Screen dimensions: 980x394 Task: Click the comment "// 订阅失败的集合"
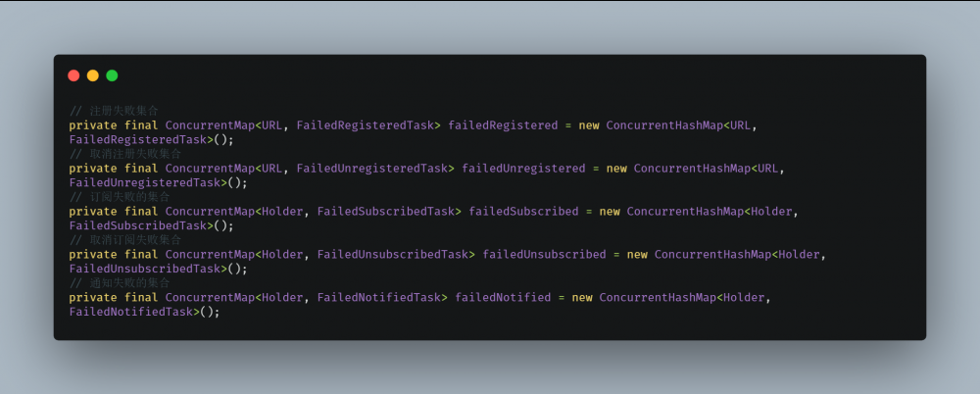pyautogui.click(x=120, y=197)
